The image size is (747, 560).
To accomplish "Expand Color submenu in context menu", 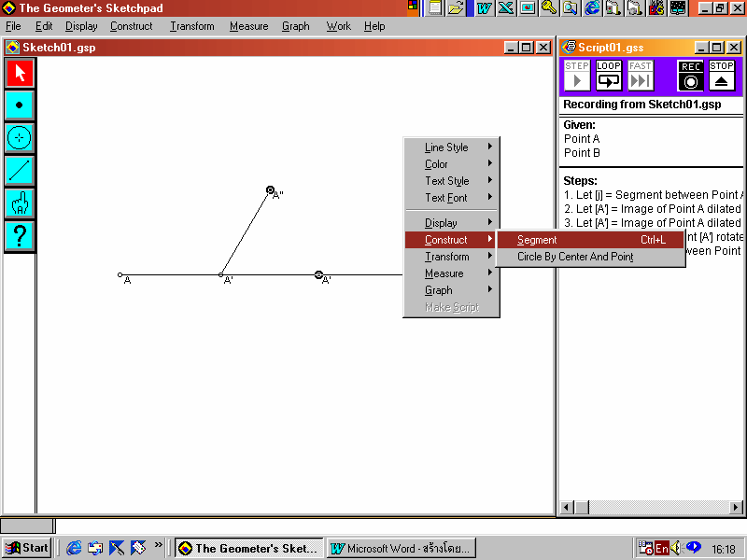I will [451, 164].
